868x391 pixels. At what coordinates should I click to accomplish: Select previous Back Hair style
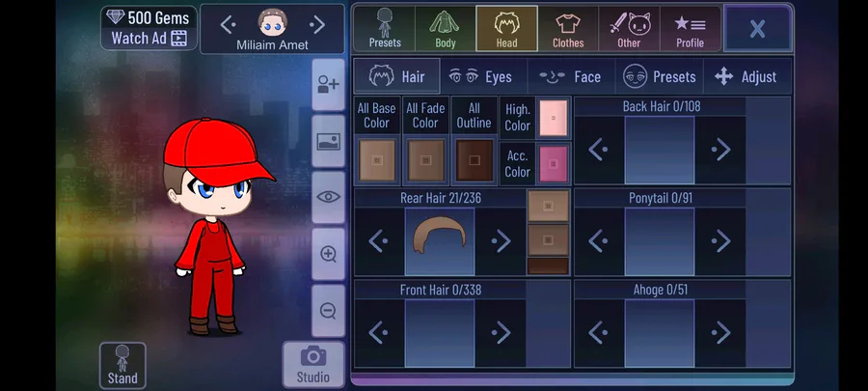coord(598,150)
